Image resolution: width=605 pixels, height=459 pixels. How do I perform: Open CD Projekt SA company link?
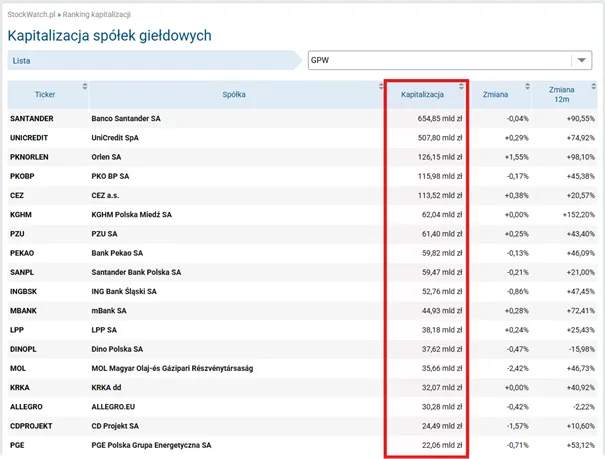pyautogui.click(x=115, y=426)
